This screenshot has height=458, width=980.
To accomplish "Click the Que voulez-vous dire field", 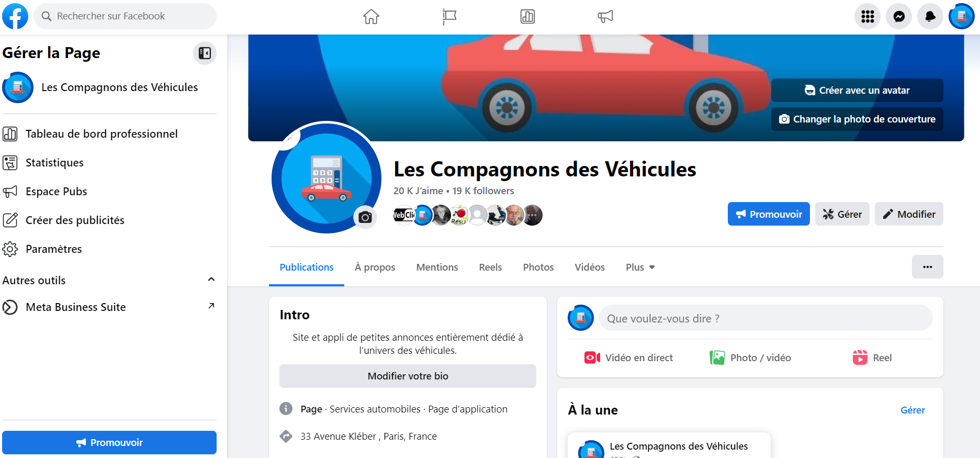I will 765,318.
